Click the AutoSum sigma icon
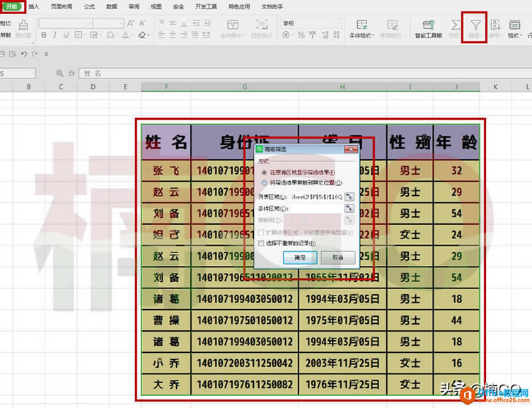 point(456,25)
